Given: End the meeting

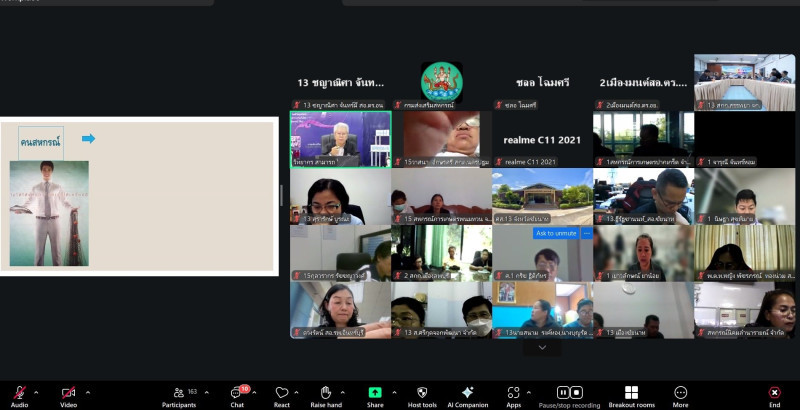Looking at the screenshot, I should [x=774, y=393].
